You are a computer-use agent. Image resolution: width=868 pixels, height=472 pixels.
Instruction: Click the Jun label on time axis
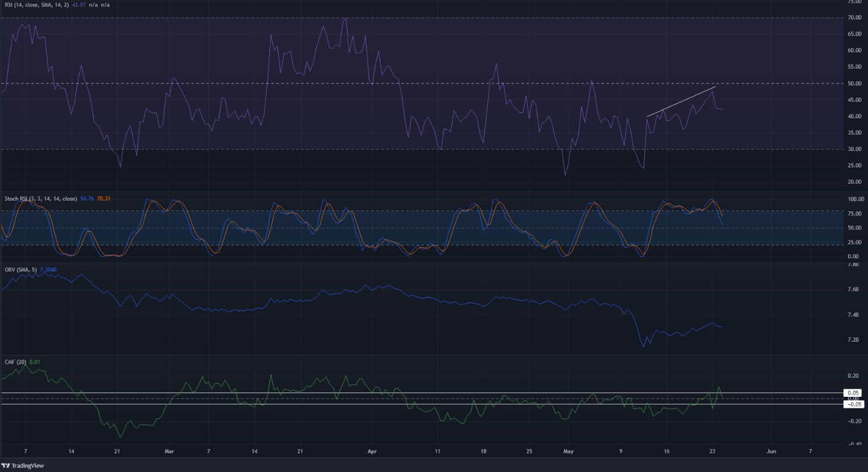coord(771,451)
